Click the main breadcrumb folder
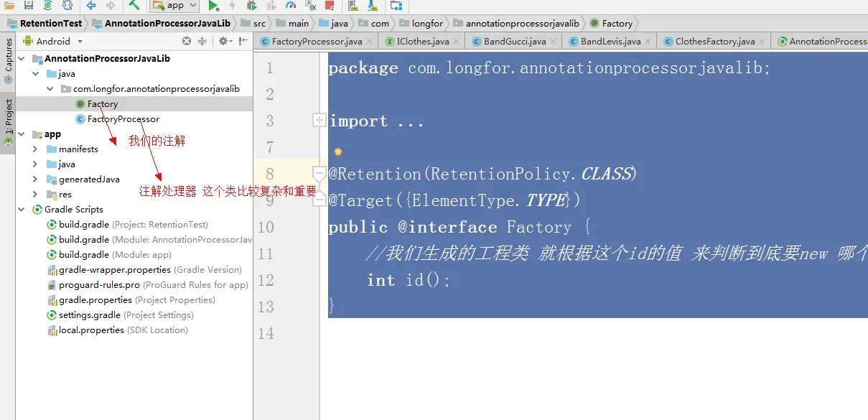The image size is (868, 420). point(292,23)
